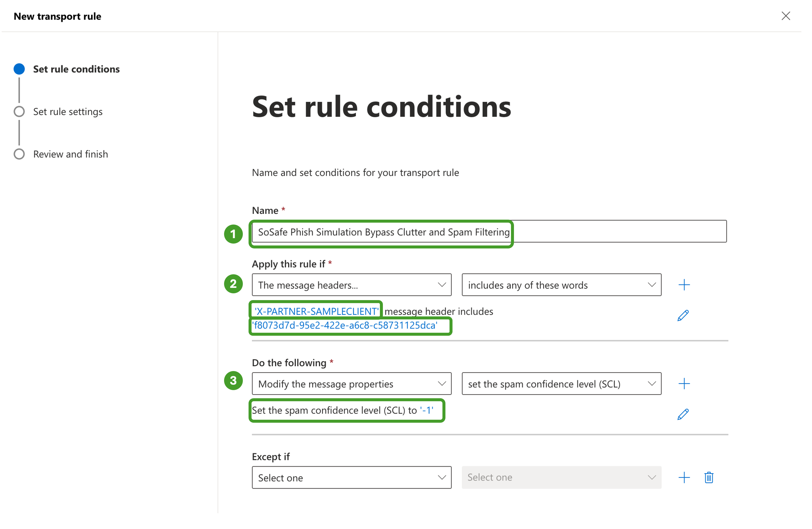Select the Set rule conditions step indicator
Viewport: 812px width, 529px height.
pyautogui.click(x=19, y=69)
